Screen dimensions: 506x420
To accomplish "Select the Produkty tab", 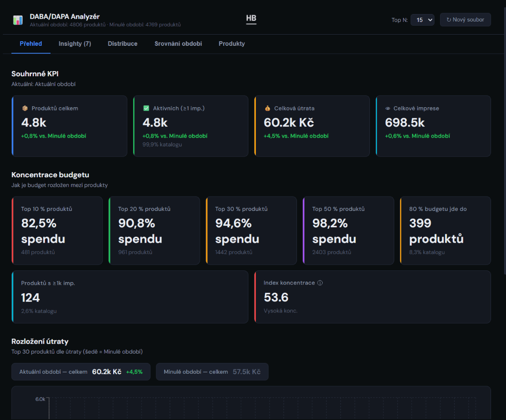I will pyautogui.click(x=231, y=43).
